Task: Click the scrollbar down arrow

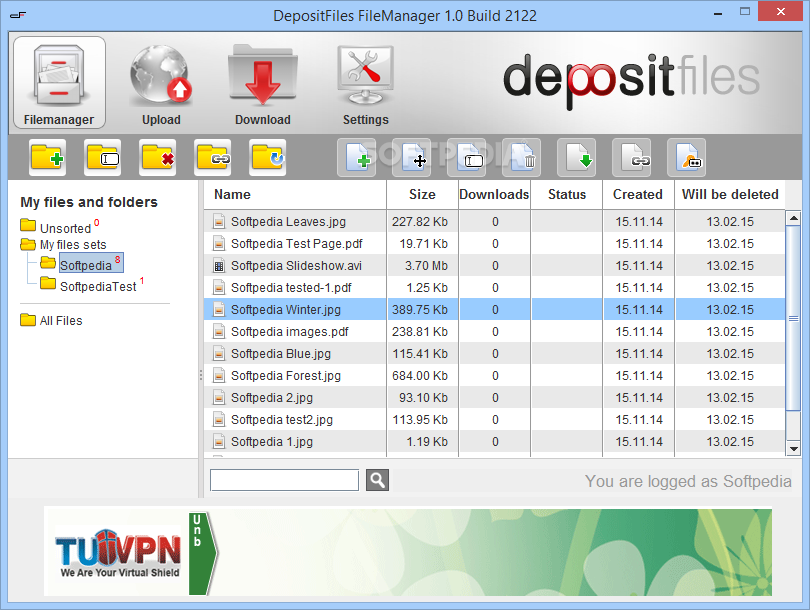Action: (x=793, y=448)
